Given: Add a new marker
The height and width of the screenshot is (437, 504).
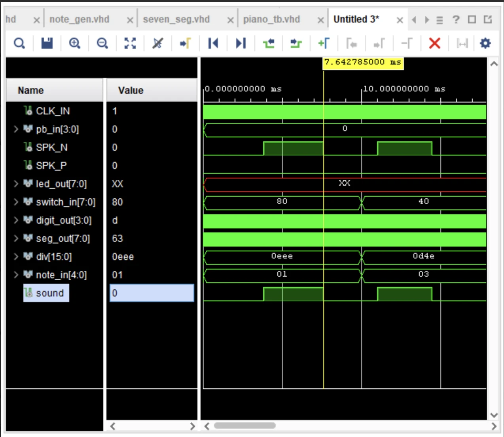Looking at the screenshot, I should point(324,43).
